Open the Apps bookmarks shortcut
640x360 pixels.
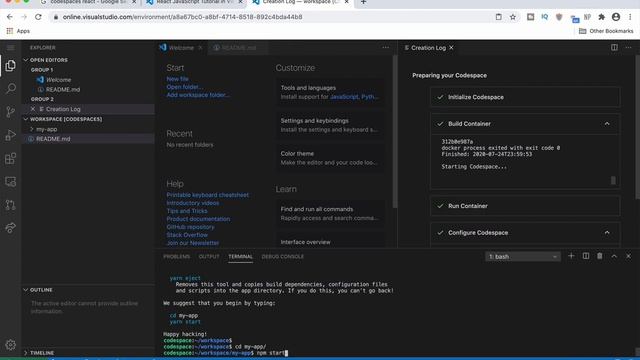point(18,31)
